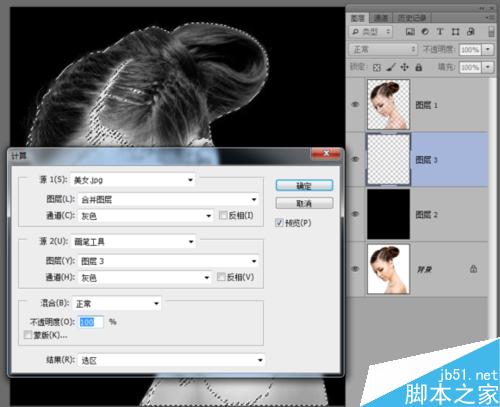Select the 图层 3 transparent thumbnail
This screenshot has height=407, width=500.
click(x=388, y=159)
